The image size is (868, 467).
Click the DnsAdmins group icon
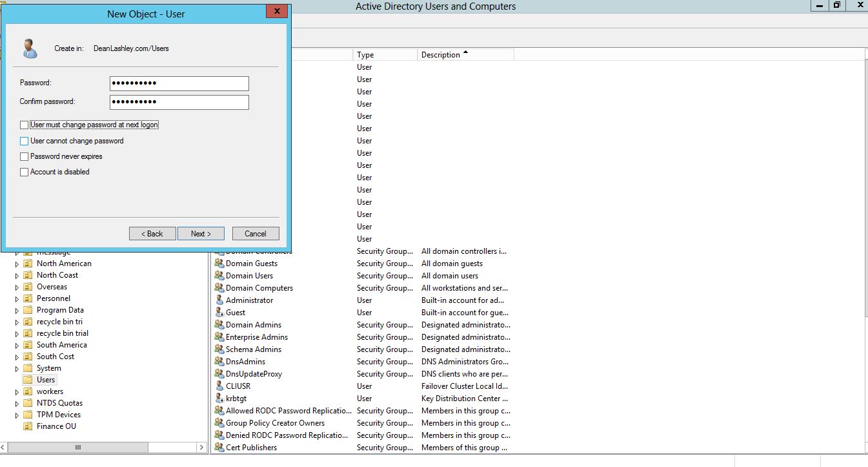tap(219, 362)
